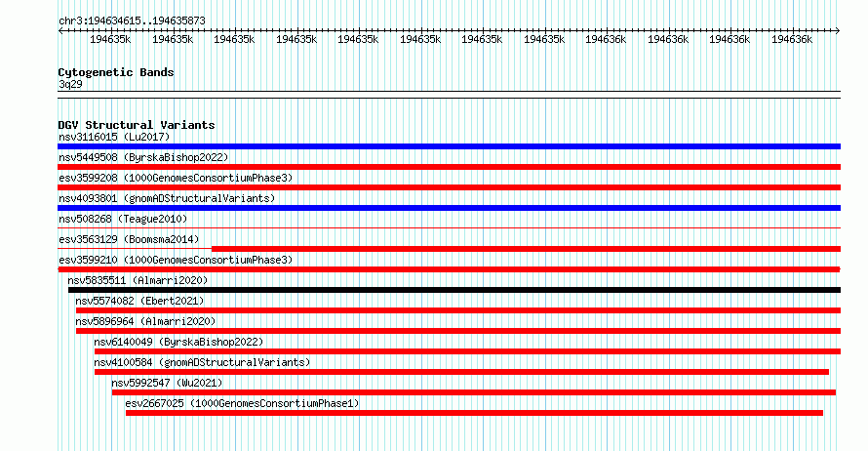Open nsv5574082 (Ebert2021) variant label
868x451 pixels.
coord(139,301)
